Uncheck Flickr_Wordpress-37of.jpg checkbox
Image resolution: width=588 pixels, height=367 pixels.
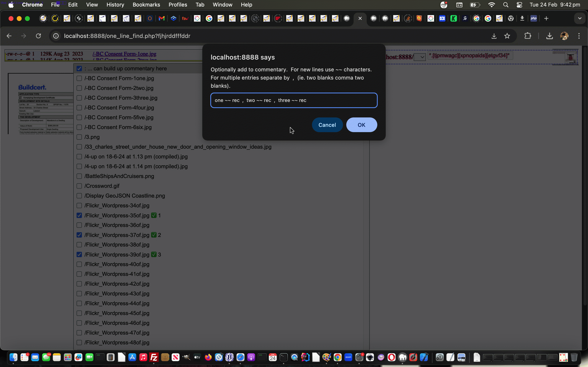(x=79, y=235)
